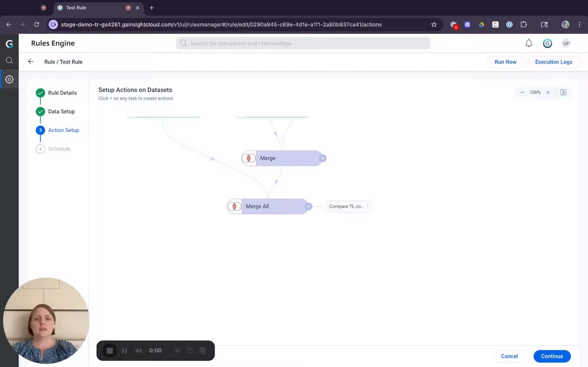
Task: Select the Merge task node
Action: tap(282, 158)
